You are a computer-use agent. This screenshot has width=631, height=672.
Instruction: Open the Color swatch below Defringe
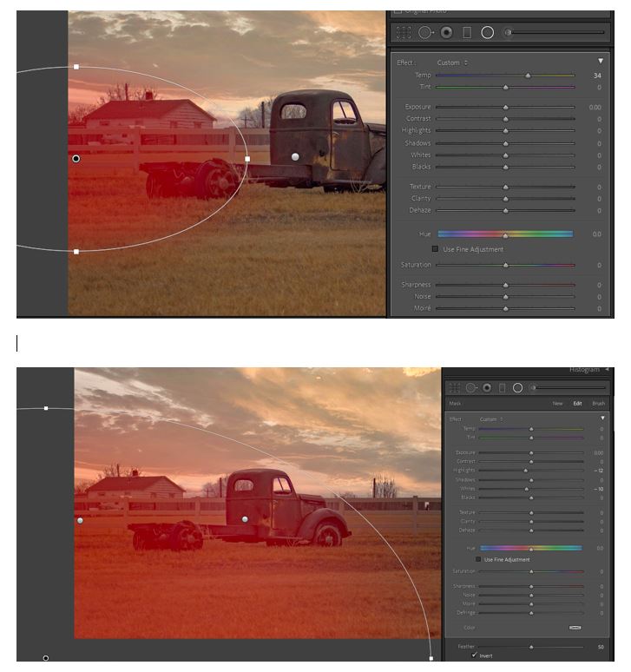click(574, 627)
